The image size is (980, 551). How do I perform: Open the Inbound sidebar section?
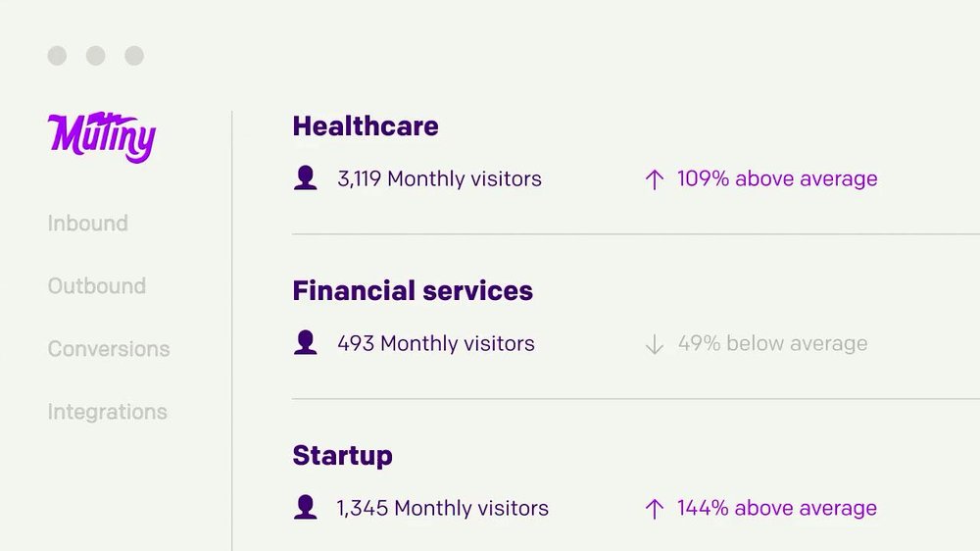87,224
